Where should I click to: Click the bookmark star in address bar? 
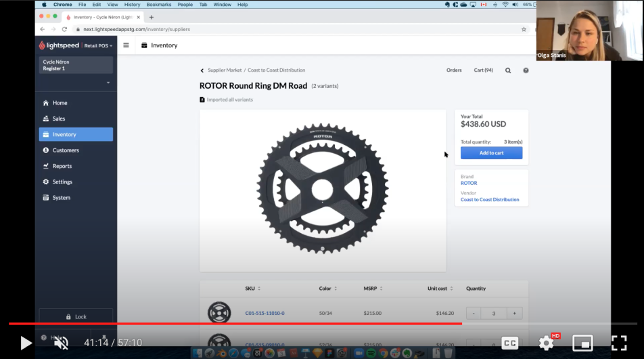click(x=524, y=29)
